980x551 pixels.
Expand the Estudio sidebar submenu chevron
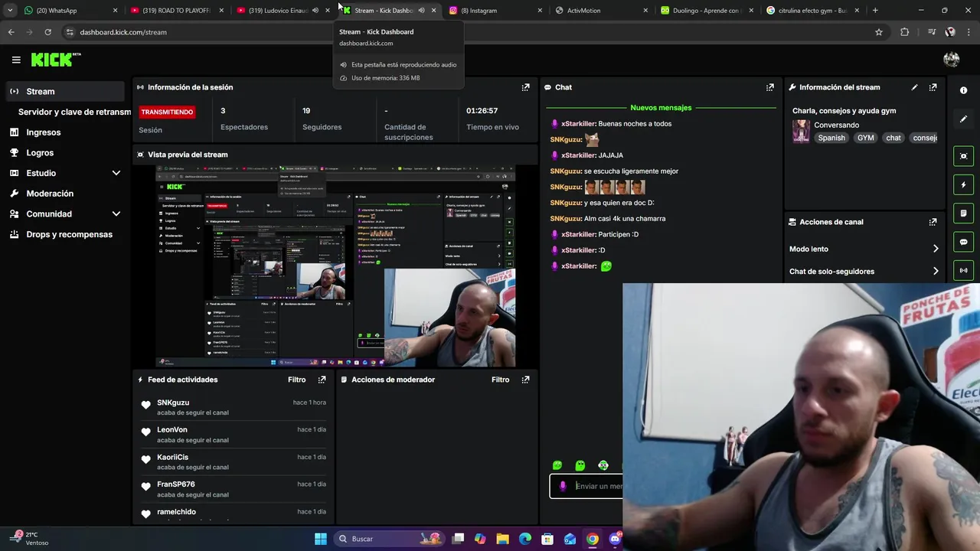(116, 174)
